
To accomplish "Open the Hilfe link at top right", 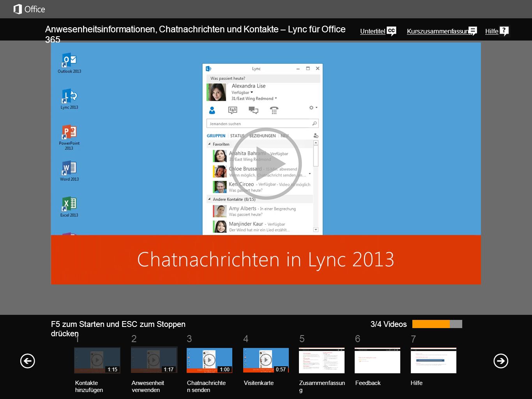I will click(x=491, y=32).
